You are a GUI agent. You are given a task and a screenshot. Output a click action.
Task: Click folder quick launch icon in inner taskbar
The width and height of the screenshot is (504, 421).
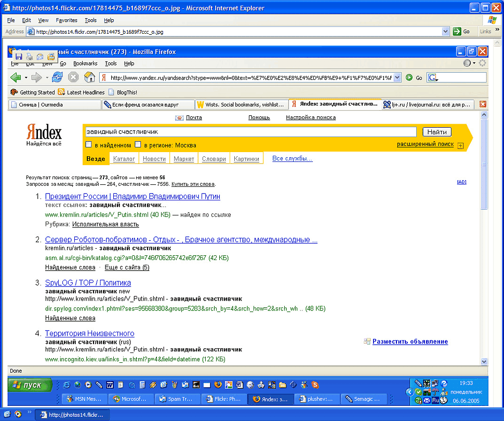pos(283,385)
